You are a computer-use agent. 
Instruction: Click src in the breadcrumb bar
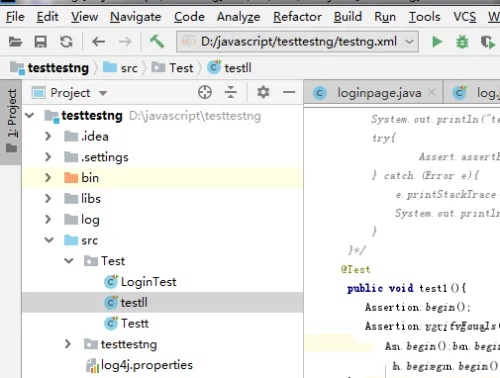click(x=120, y=68)
